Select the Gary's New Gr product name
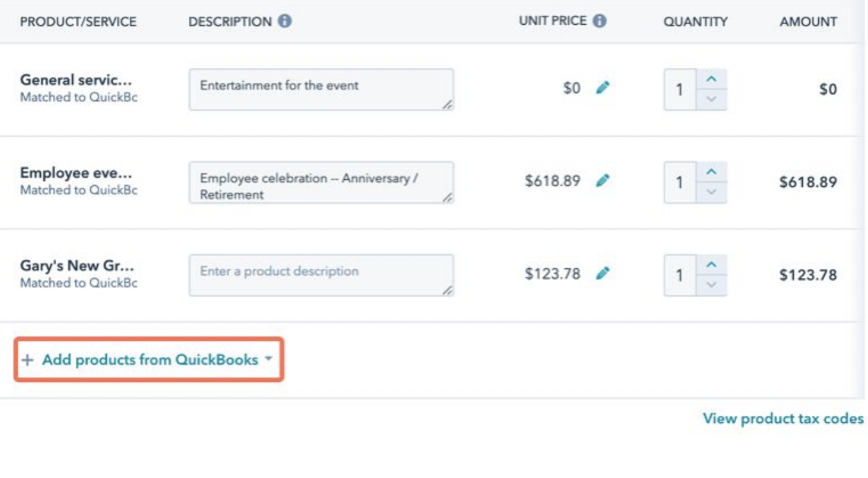This screenshot has width=868, height=478. [x=77, y=266]
